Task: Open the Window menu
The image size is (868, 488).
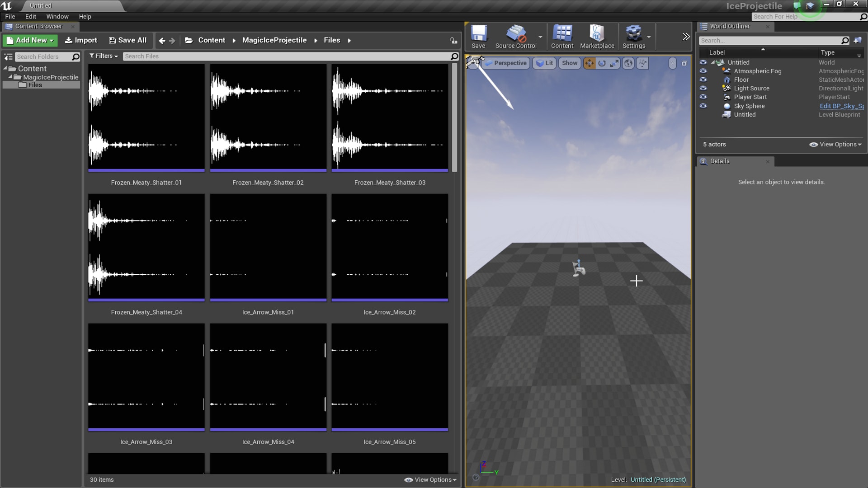Action: tap(57, 17)
